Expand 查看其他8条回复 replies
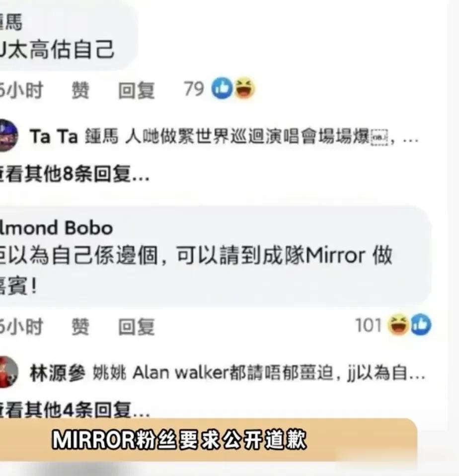 75,174
